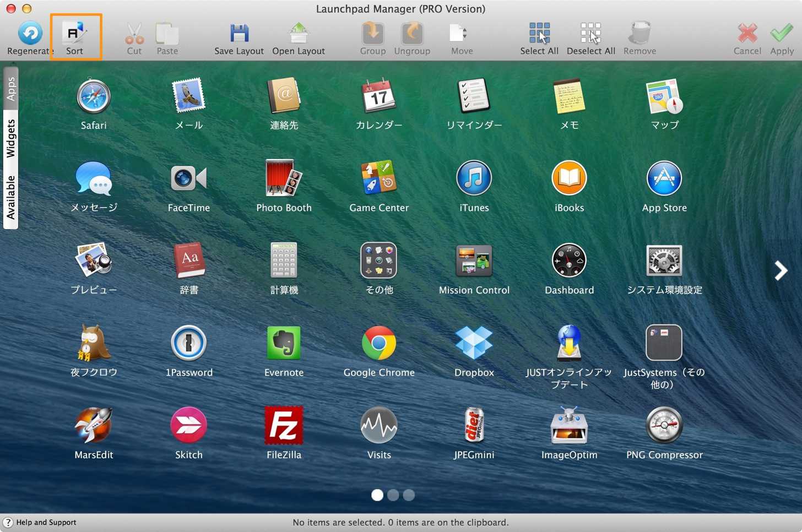802x532 pixels.
Task: Select the JPEGmini app icon
Action: point(474,425)
